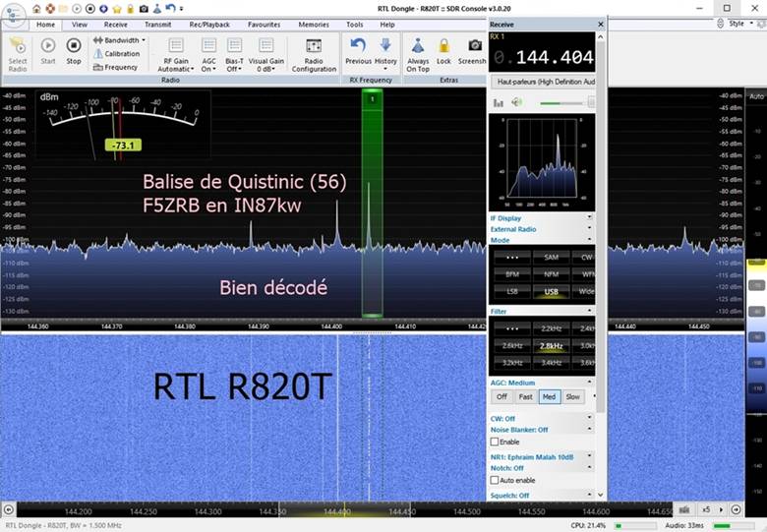Choose the 2.2kHz filter button
The image size is (767, 532).
[552, 328]
